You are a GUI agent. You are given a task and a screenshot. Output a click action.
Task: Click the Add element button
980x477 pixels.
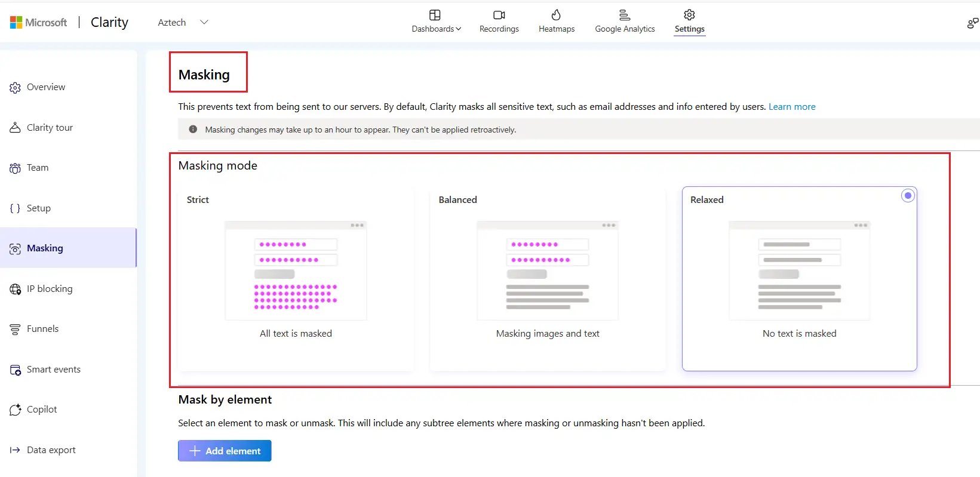click(x=225, y=451)
